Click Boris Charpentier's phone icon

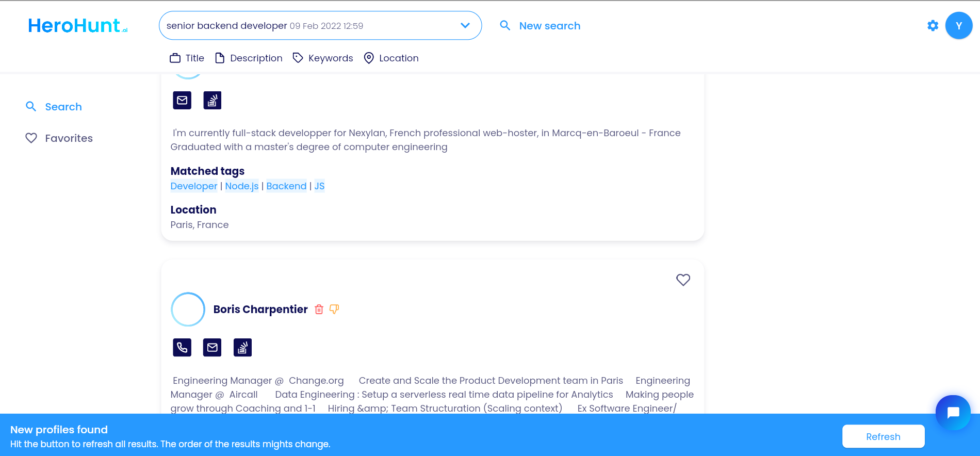[182, 348]
